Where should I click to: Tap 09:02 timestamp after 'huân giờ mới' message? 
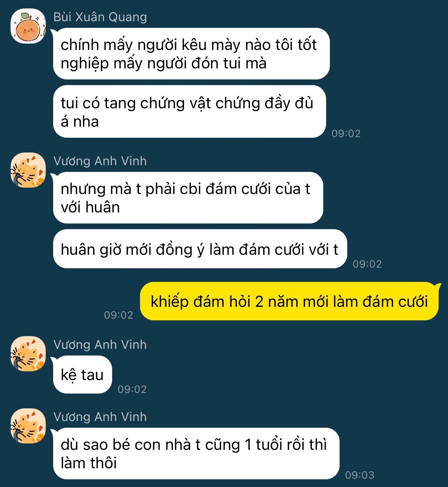[367, 264]
